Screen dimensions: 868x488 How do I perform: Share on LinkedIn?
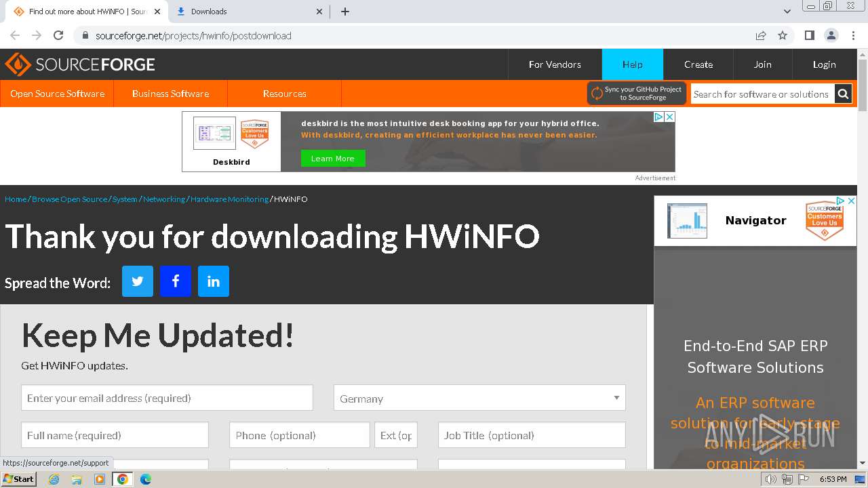coord(214,281)
